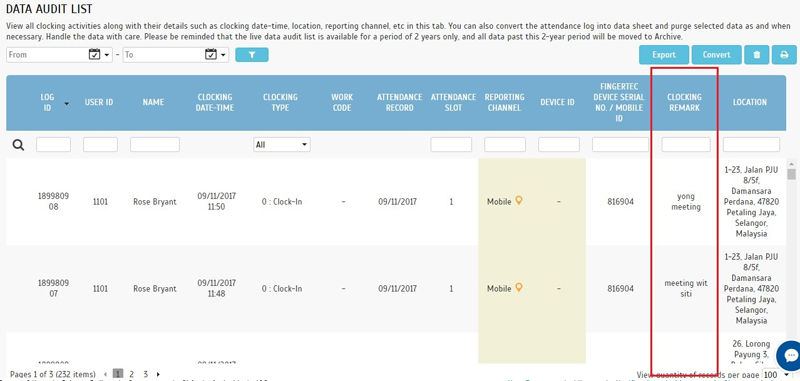Expand the From date dropdown arrow
This screenshot has height=381, width=800.
point(107,55)
